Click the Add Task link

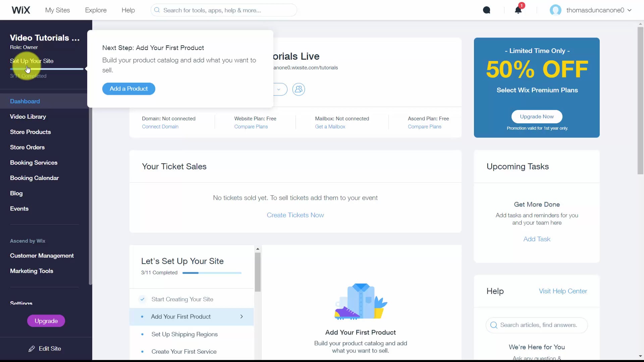click(537, 239)
